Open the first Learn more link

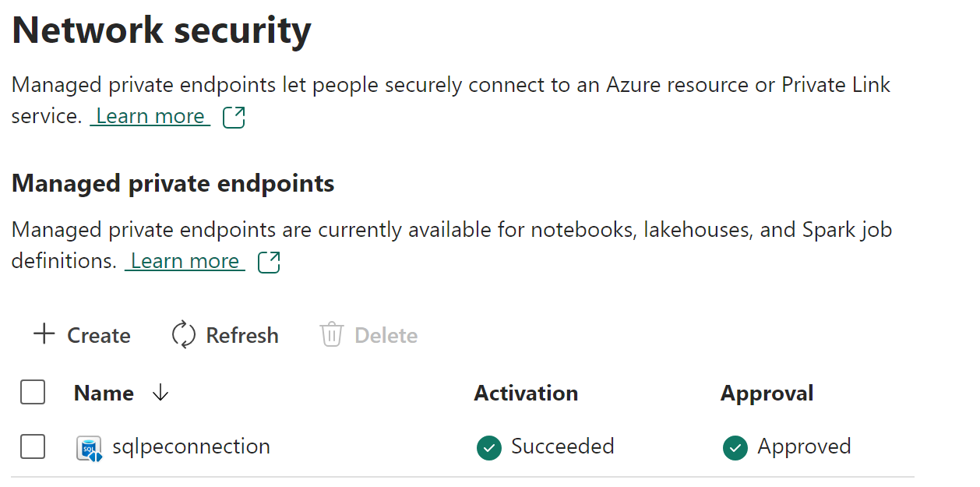tap(150, 115)
